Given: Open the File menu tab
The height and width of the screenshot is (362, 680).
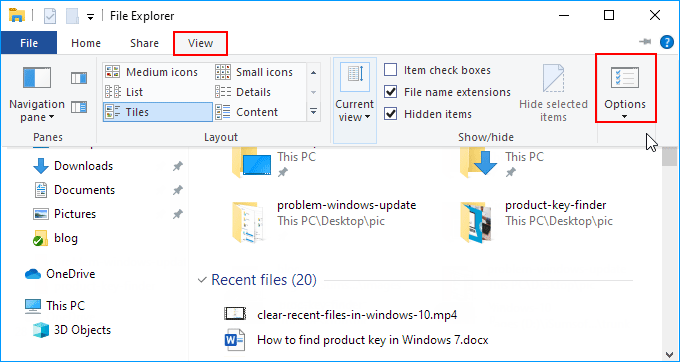Looking at the screenshot, I should tap(29, 43).
